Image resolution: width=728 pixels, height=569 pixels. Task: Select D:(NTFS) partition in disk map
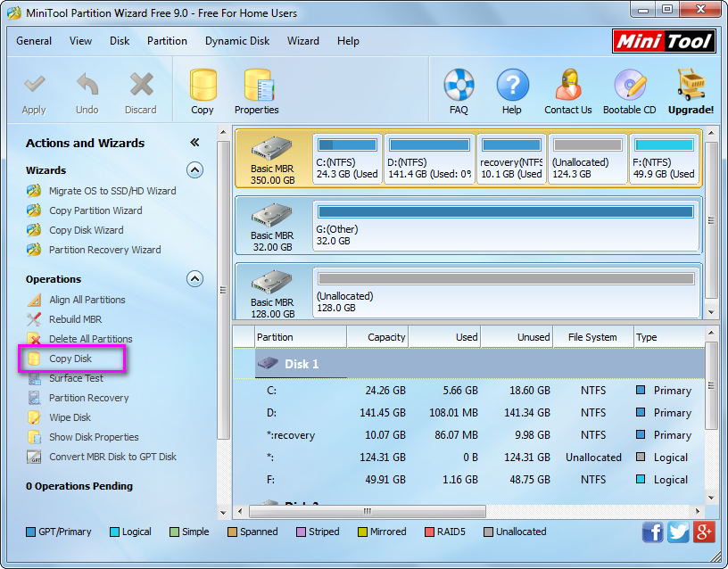pos(429,159)
